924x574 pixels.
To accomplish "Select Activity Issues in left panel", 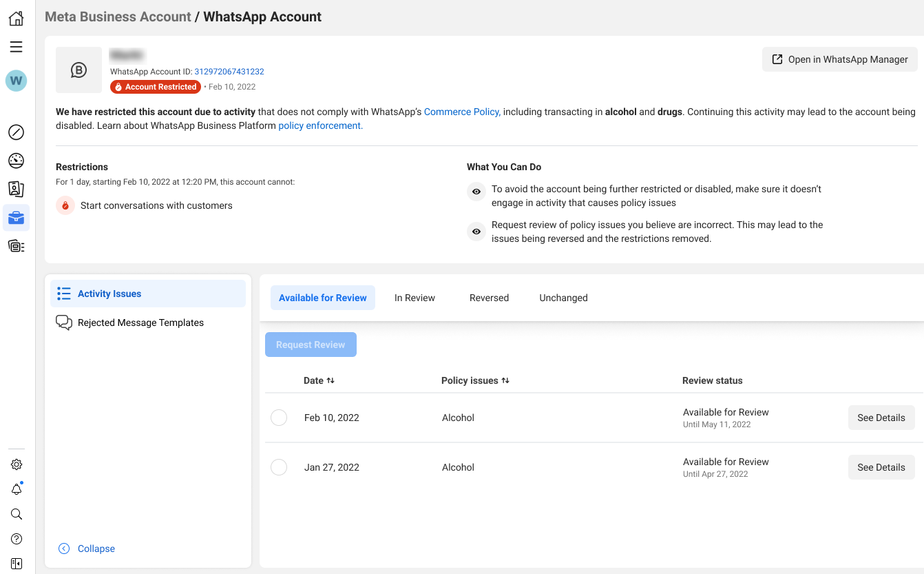I will [x=148, y=294].
